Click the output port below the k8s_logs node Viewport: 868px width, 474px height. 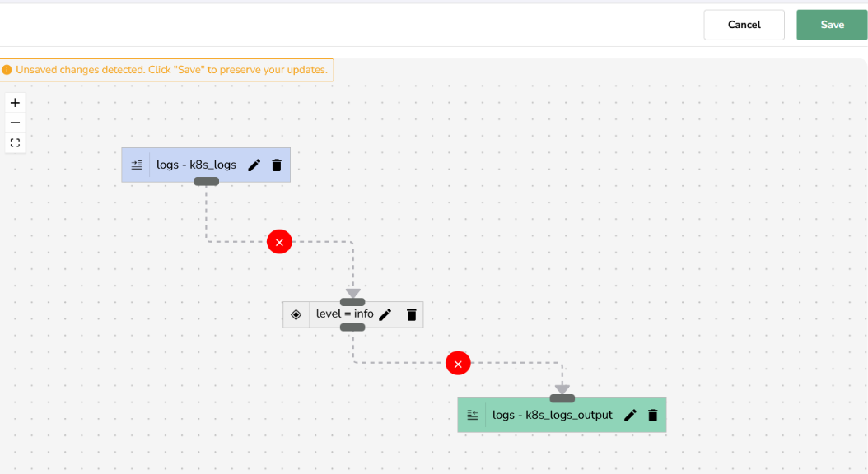click(x=206, y=182)
